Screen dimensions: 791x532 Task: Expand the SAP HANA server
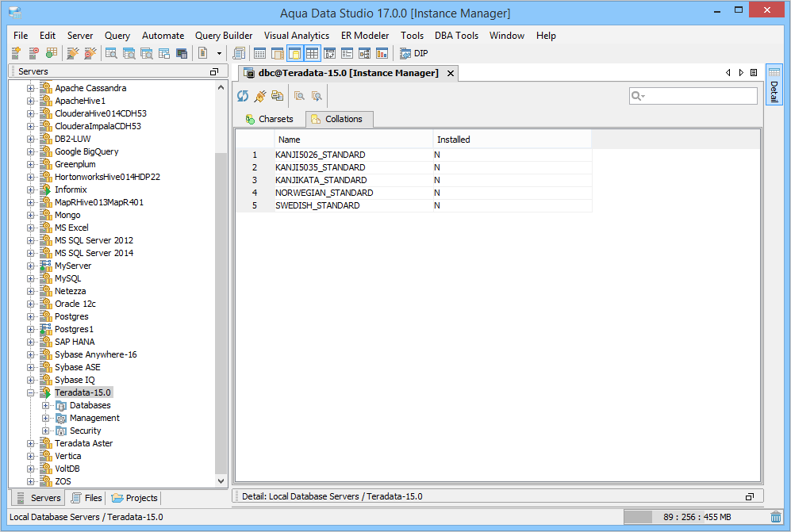31,342
